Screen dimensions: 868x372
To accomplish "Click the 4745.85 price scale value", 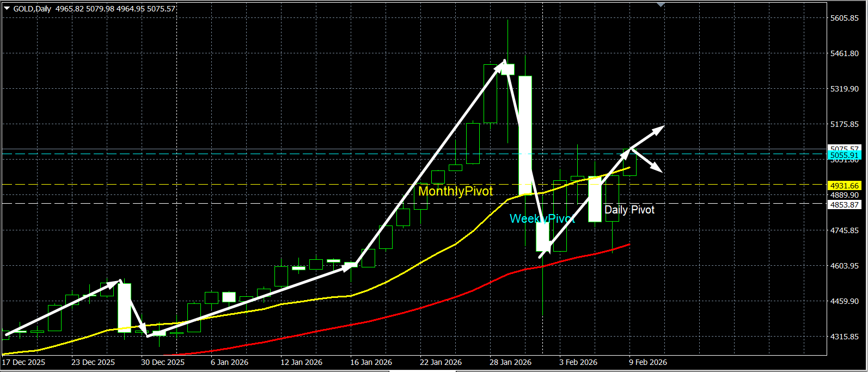I will [845, 230].
